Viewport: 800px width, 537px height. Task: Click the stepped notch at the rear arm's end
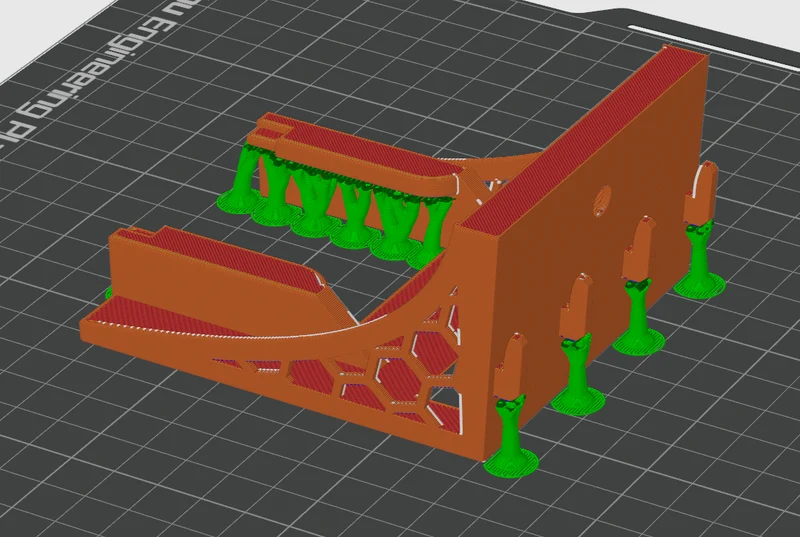point(269,126)
